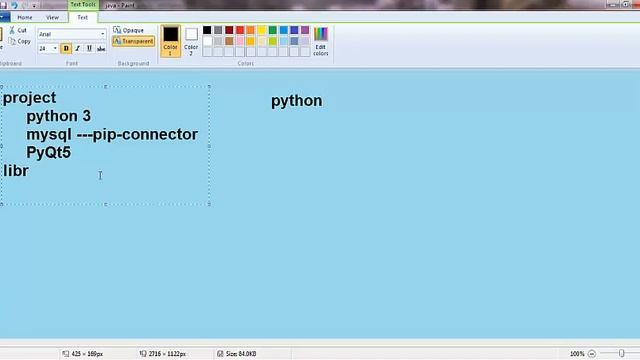
Task: Open the Edit colors dialog
Action: [321, 41]
